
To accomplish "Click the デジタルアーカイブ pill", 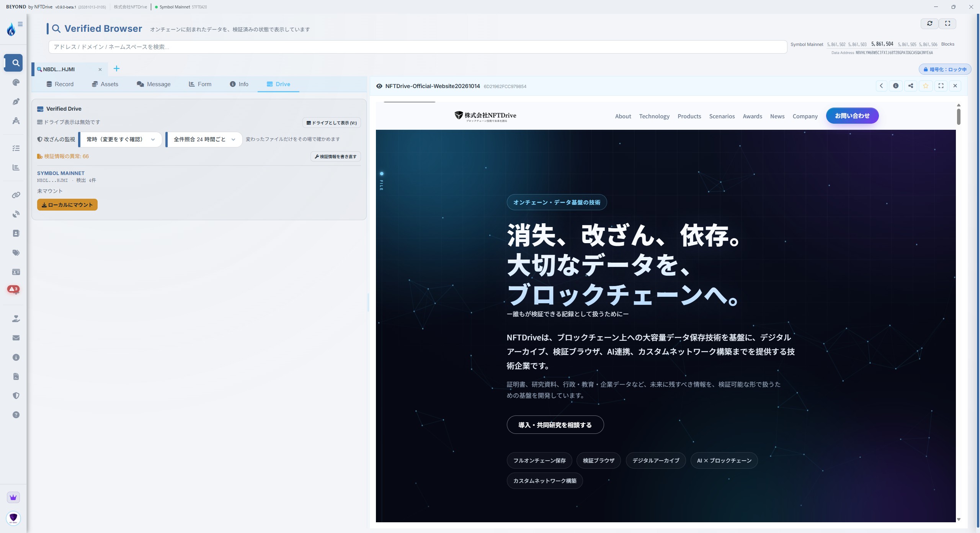I will [x=656, y=460].
